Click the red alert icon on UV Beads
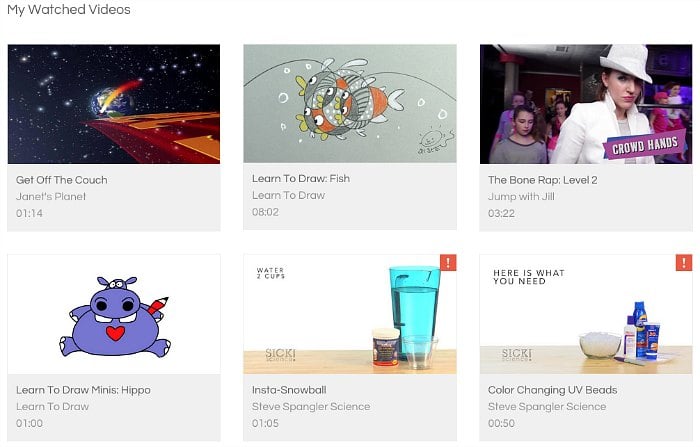The height and width of the screenshot is (447, 700). pos(684,263)
